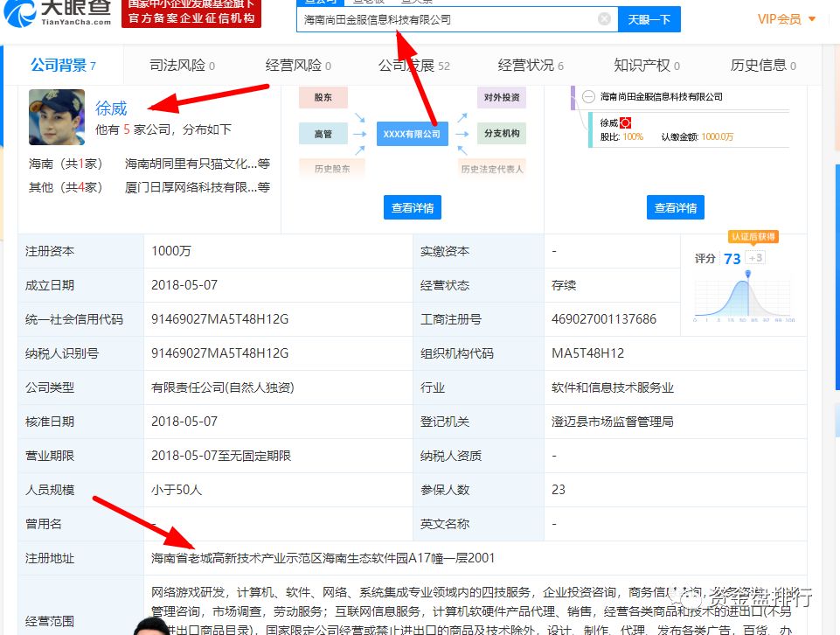The width and height of the screenshot is (840, 635).
Task: Select the first 2018-05-07 date, for 成立日期
Action: coord(184,285)
